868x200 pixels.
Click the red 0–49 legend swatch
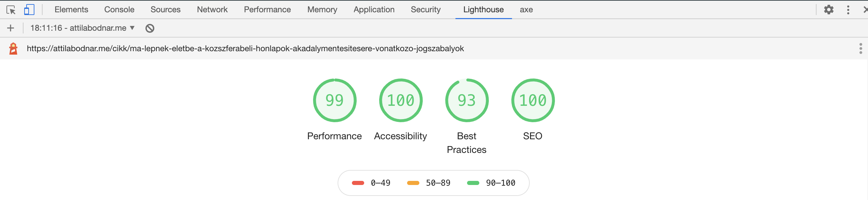click(358, 183)
